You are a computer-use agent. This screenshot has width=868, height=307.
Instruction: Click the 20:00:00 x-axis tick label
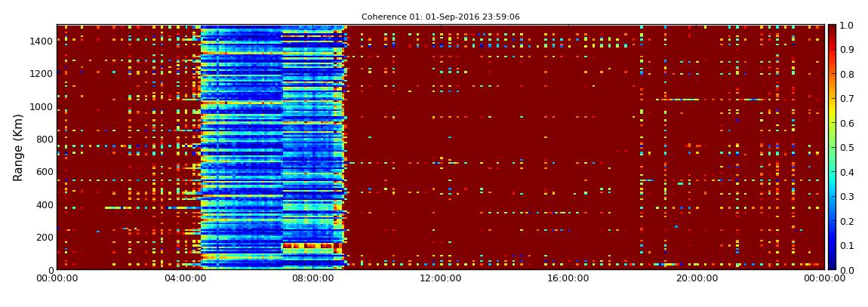tap(696, 279)
